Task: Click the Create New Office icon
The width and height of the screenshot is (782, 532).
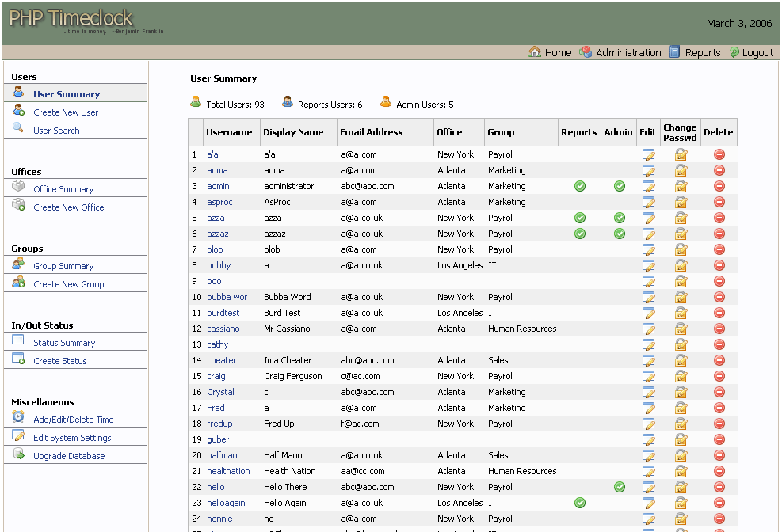Action: tap(17, 207)
